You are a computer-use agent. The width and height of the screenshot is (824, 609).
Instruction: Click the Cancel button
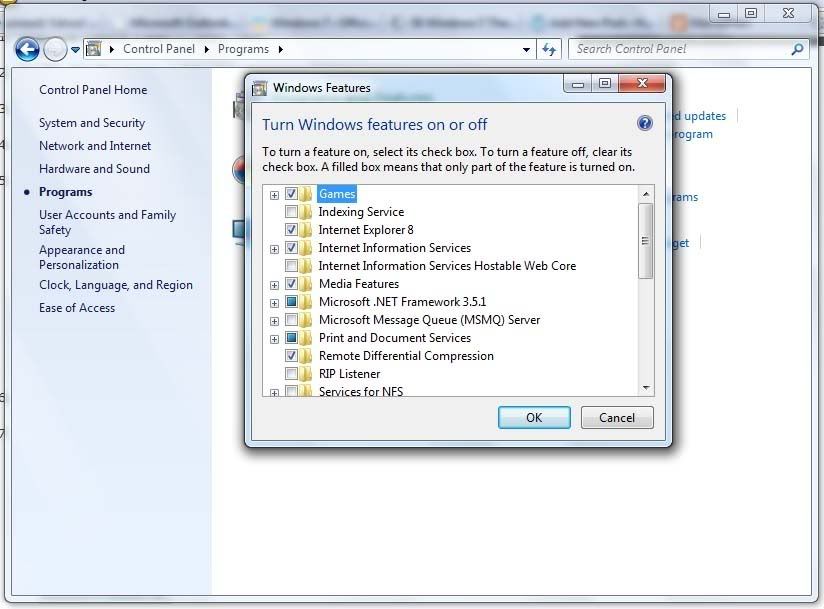[617, 418]
